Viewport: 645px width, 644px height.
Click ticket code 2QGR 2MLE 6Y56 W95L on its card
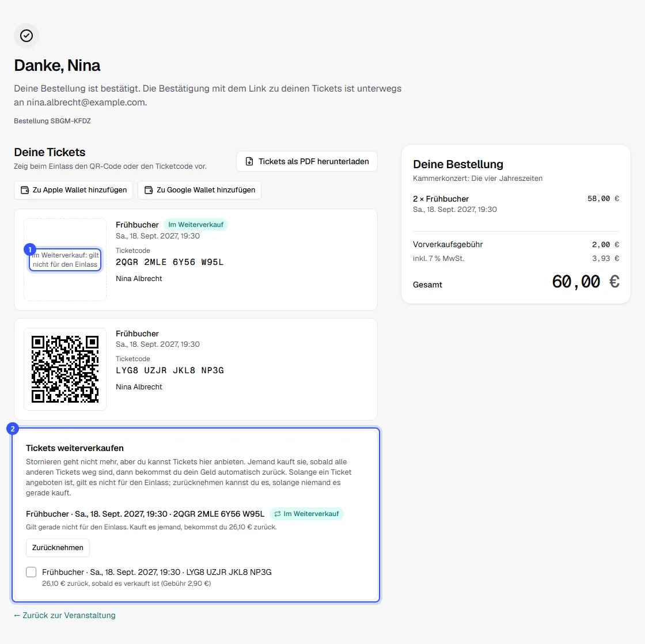pyautogui.click(x=169, y=262)
